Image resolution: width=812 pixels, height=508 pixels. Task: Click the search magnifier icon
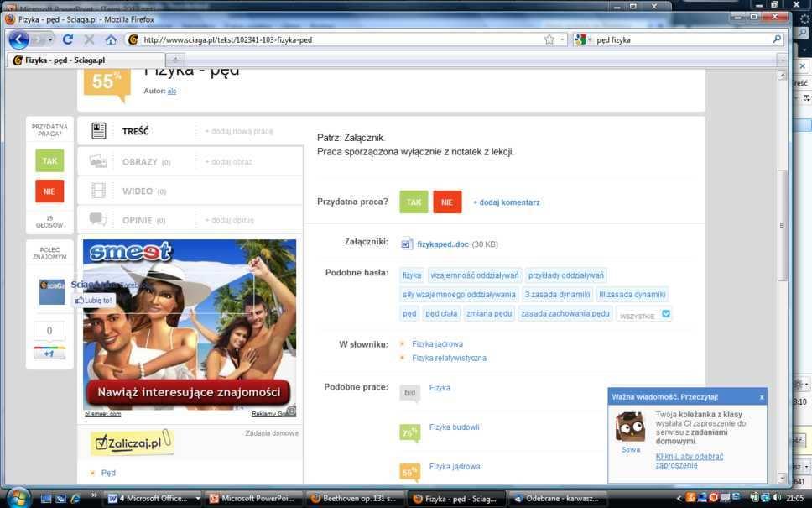[x=776, y=39]
